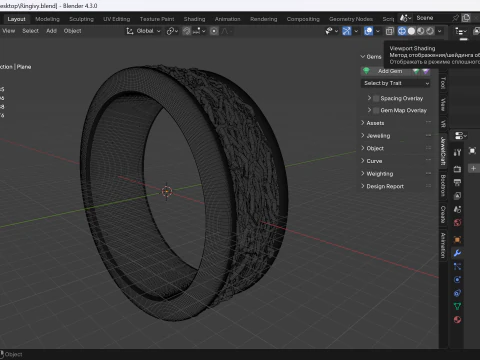Enable the Spacing Overlay checkbox

point(376,98)
